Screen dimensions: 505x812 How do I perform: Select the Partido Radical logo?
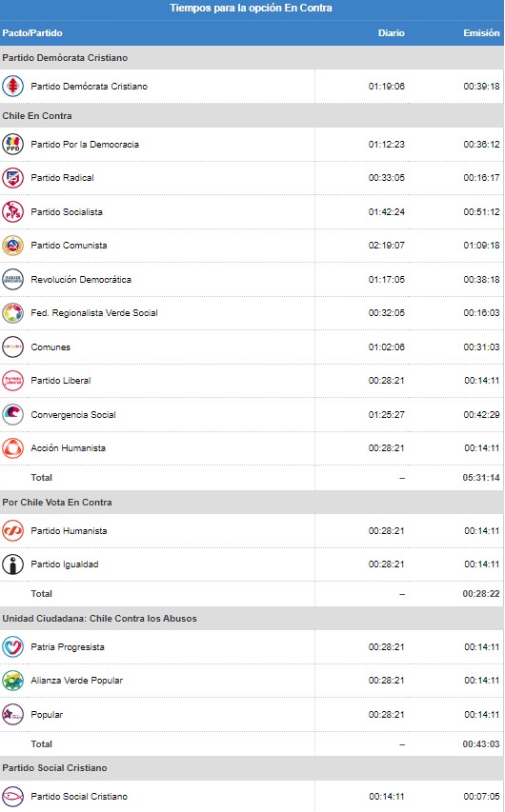(12, 178)
